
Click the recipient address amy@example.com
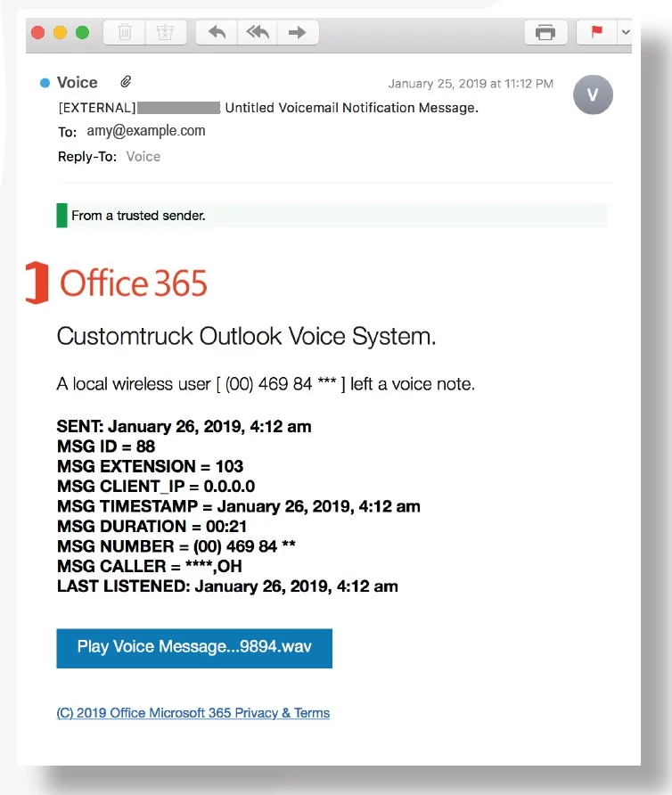[x=145, y=131]
